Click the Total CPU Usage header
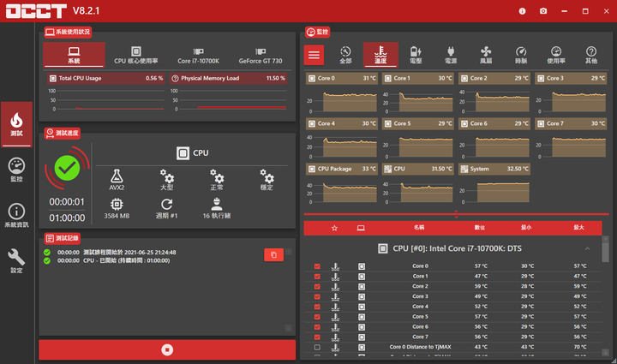Screen dimensions: 617x364 click(x=106, y=78)
